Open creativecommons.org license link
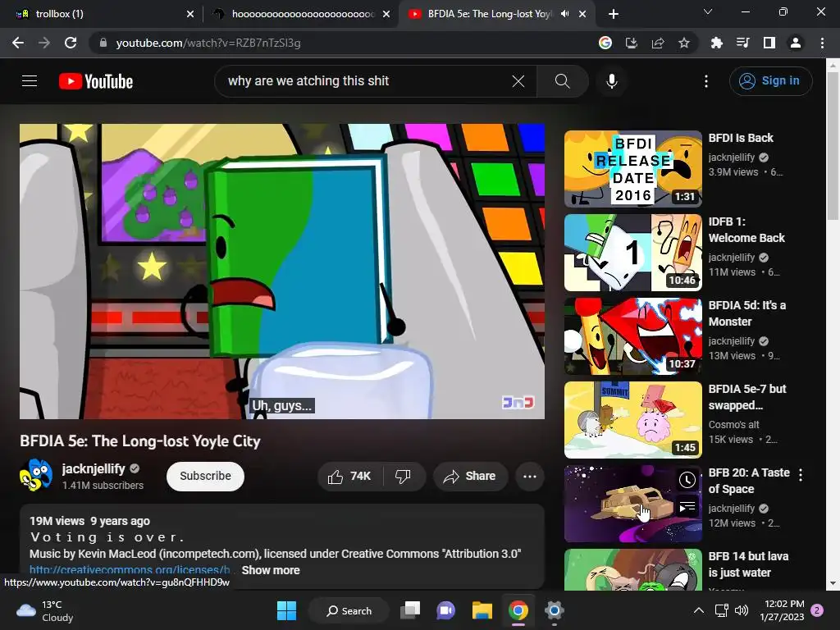 (130, 570)
